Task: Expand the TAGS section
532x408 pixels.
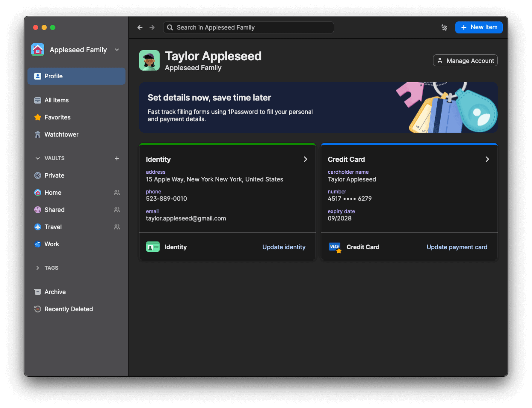Action: 38,268
